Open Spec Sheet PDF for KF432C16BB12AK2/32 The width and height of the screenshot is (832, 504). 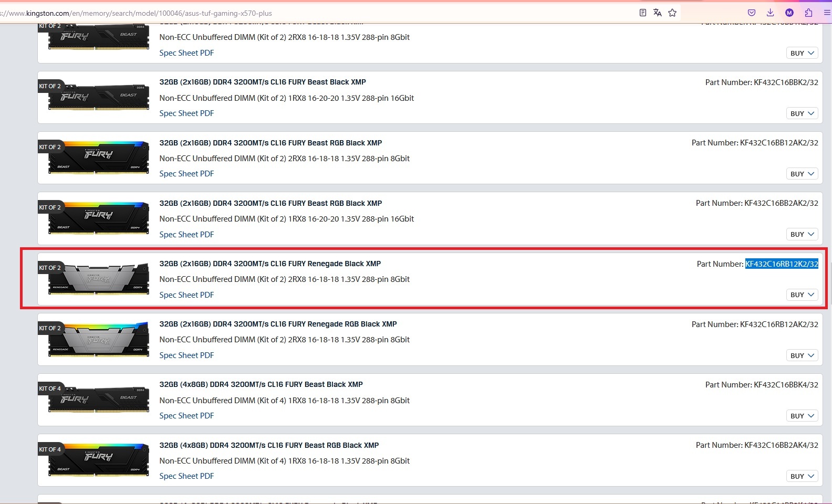[x=186, y=174]
